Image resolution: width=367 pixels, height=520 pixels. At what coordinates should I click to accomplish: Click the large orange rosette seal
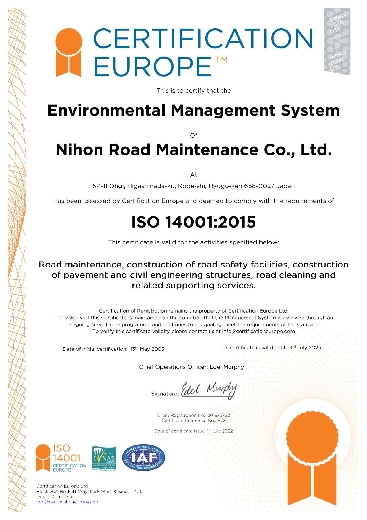click(312, 458)
